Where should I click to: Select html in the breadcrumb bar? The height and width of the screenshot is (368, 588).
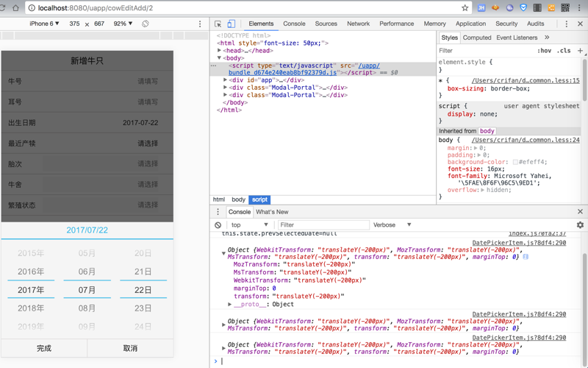(218, 199)
